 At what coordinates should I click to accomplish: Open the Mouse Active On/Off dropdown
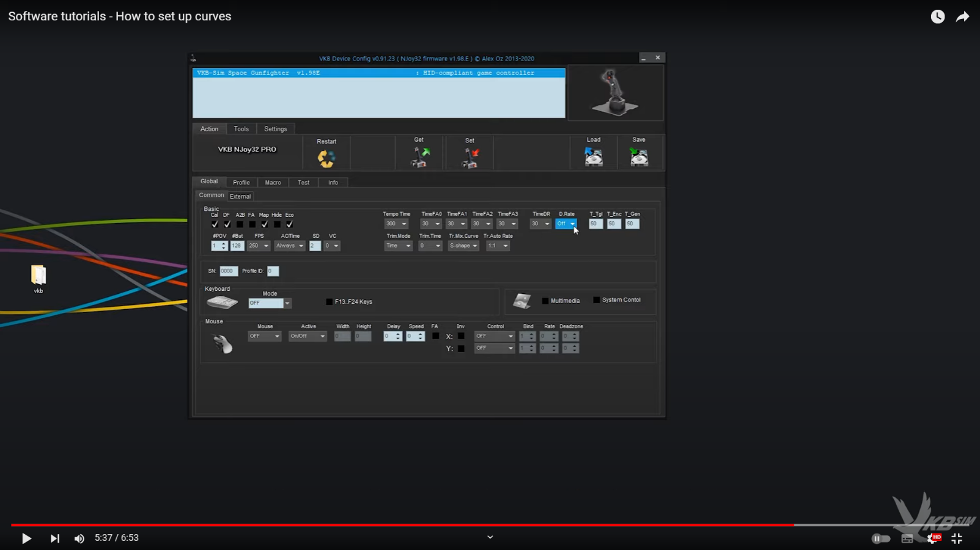[x=308, y=336]
